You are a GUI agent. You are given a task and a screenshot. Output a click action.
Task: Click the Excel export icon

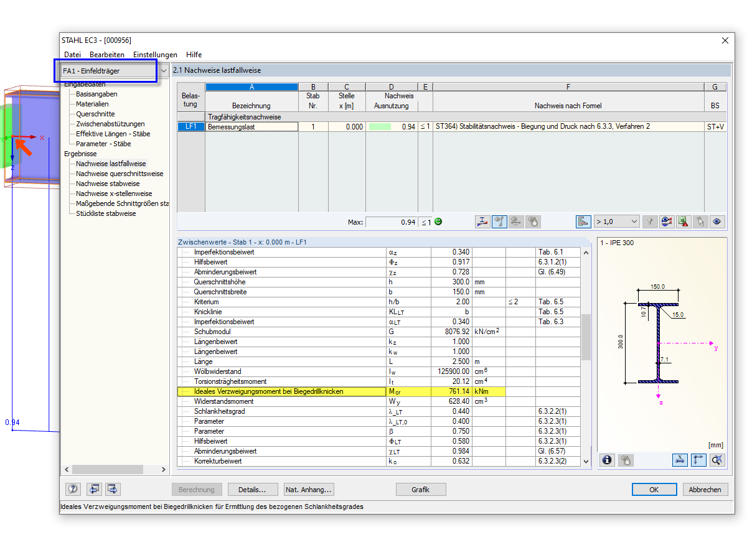684,222
